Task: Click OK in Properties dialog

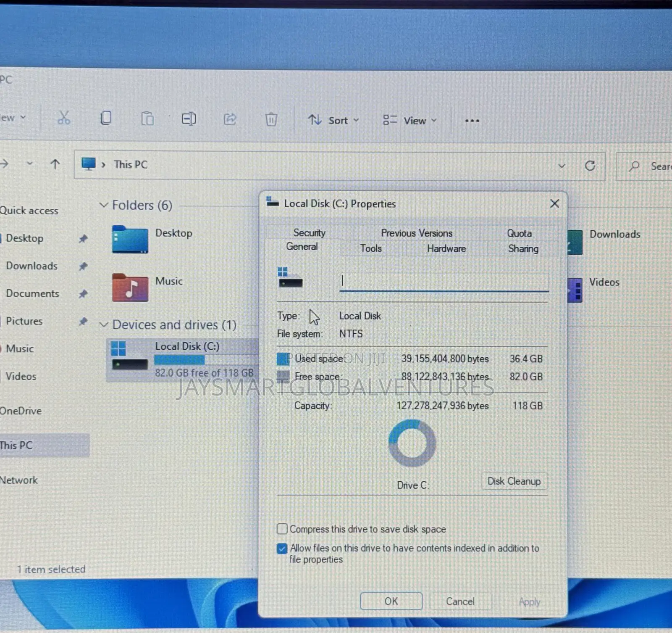Action: click(x=391, y=601)
